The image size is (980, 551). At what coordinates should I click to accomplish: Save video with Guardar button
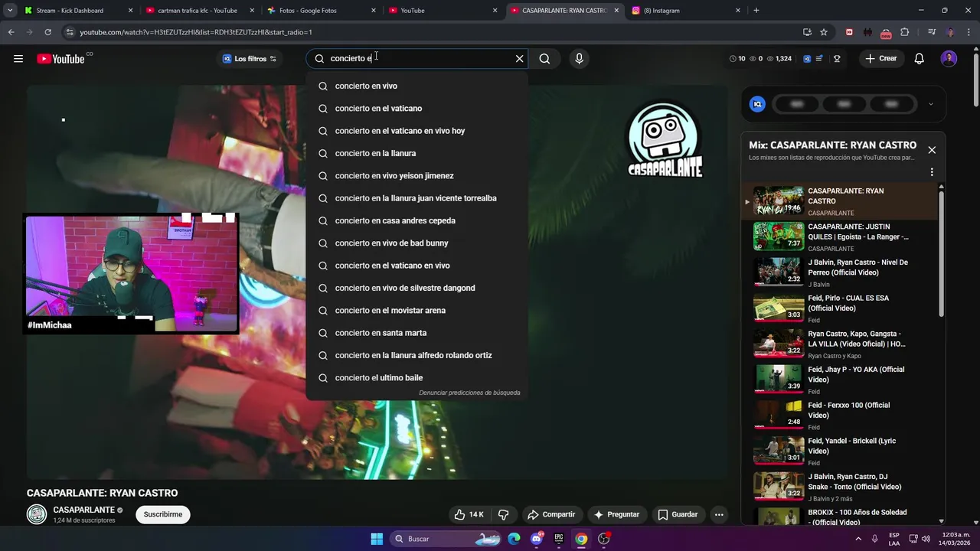click(x=678, y=515)
